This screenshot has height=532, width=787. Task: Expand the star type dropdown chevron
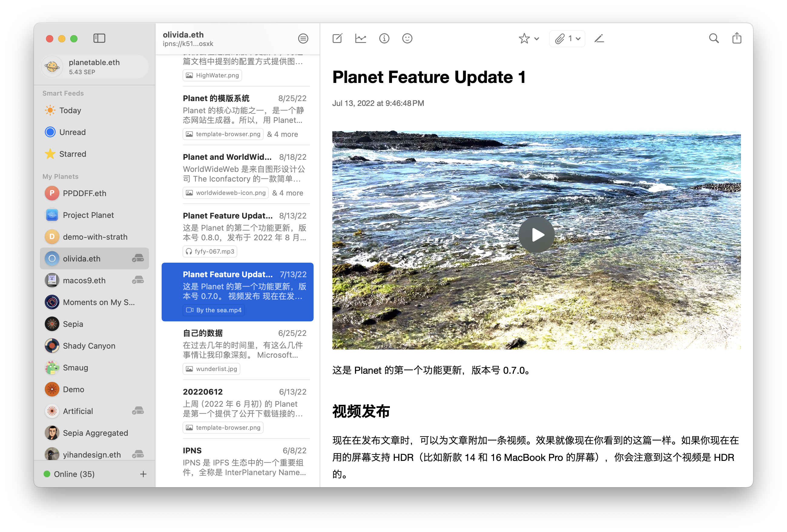(537, 39)
